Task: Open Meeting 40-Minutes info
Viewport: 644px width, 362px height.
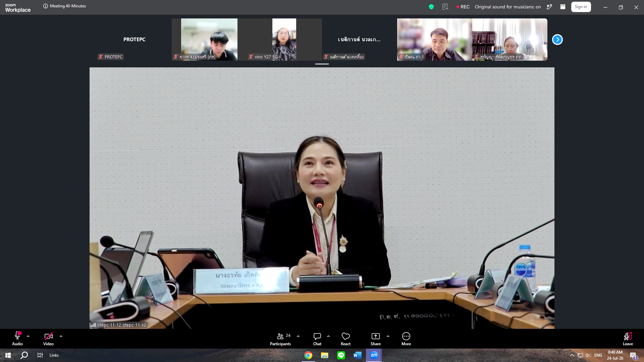Action: click(65, 6)
